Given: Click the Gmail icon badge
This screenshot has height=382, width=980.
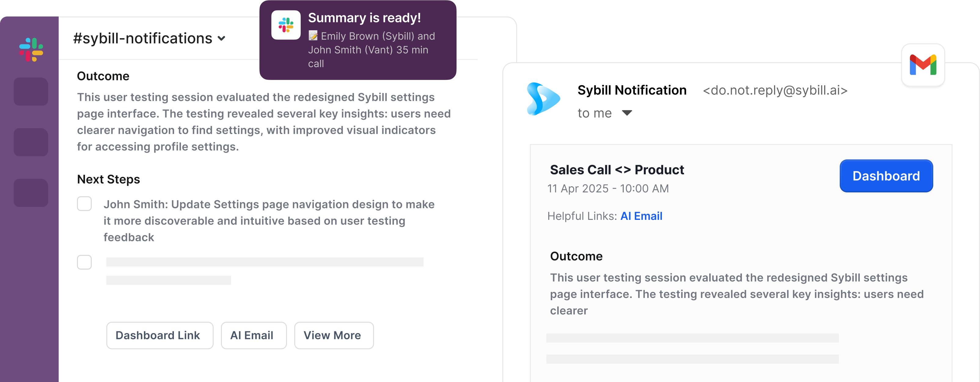Looking at the screenshot, I should 923,65.
